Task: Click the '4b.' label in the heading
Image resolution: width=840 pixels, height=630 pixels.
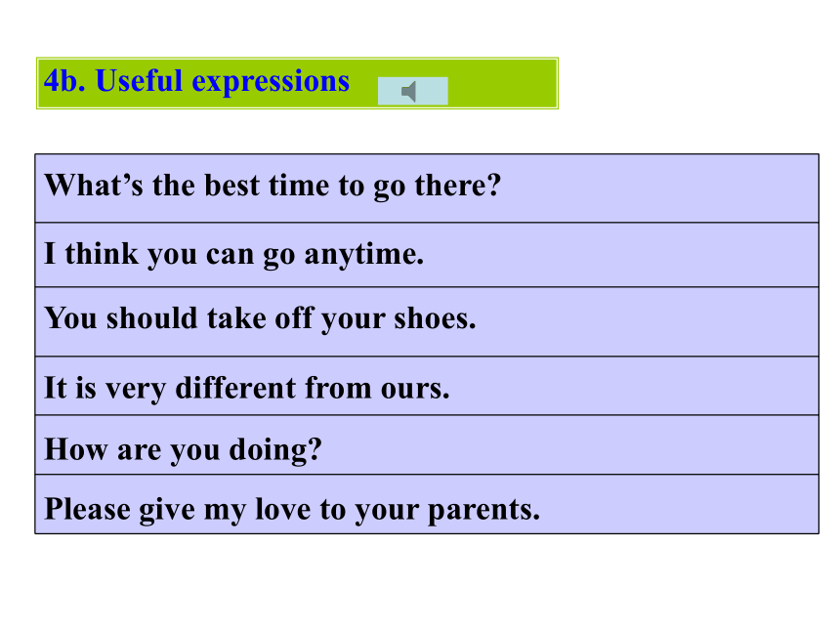Action: (x=64, y=81)
